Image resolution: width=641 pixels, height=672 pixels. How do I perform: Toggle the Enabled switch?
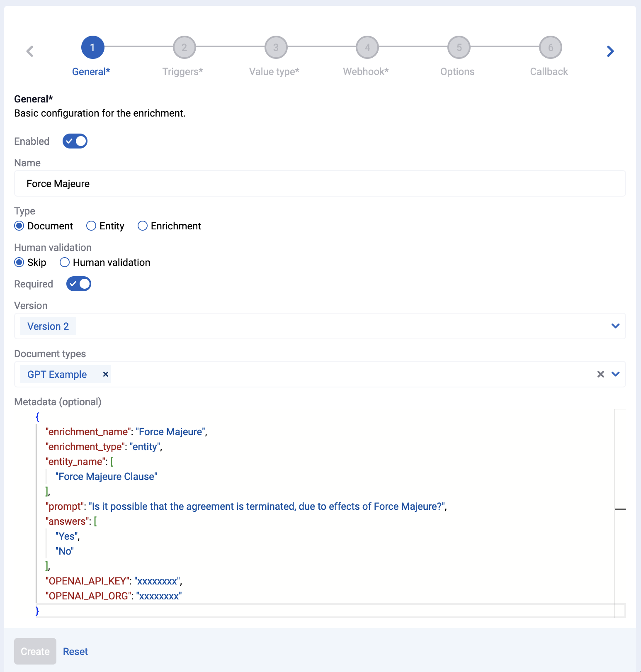pyautogui.click(x=75, y=141)
